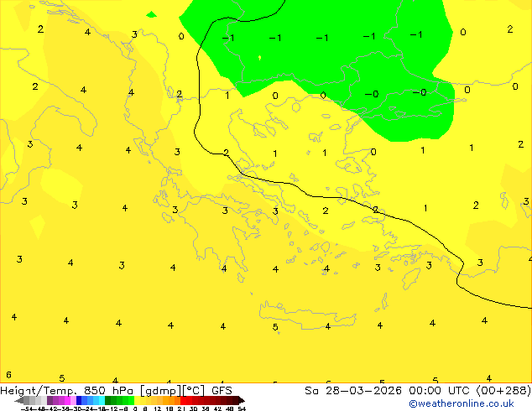Click the "-54" legend scale label
This screenshot has width=532, height=411.
tap(27, 408)
